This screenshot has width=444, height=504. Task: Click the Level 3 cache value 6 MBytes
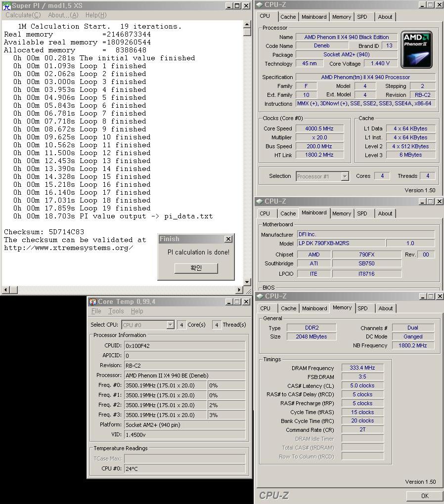410,155
